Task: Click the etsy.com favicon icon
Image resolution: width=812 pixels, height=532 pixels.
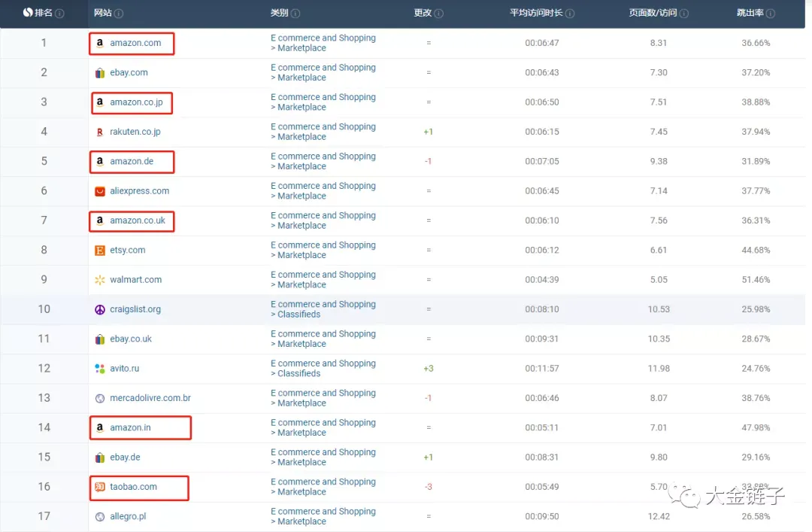Action: point(100,250)
